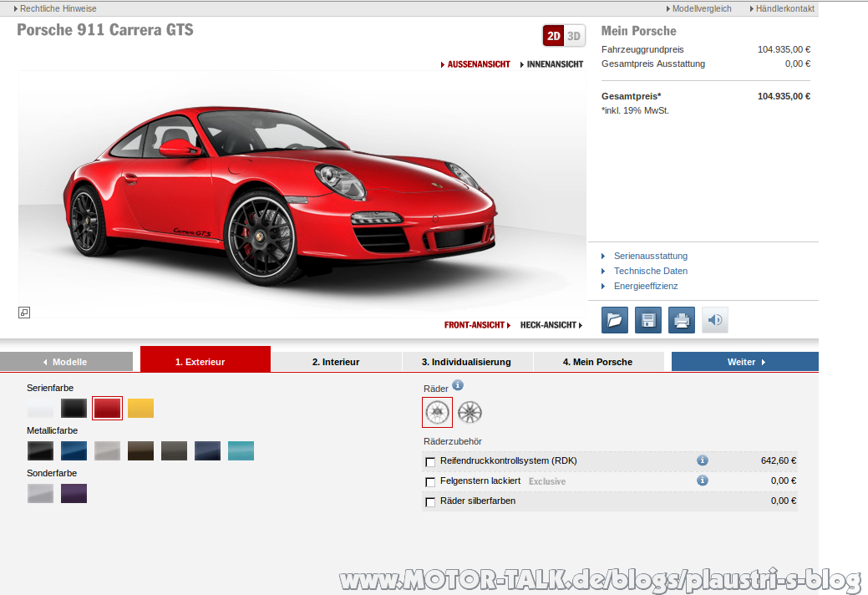Viewport: 868px width, 595px height.
Task: Click the Weiter button
Action: pyautogui.click(x=745, y=362)
